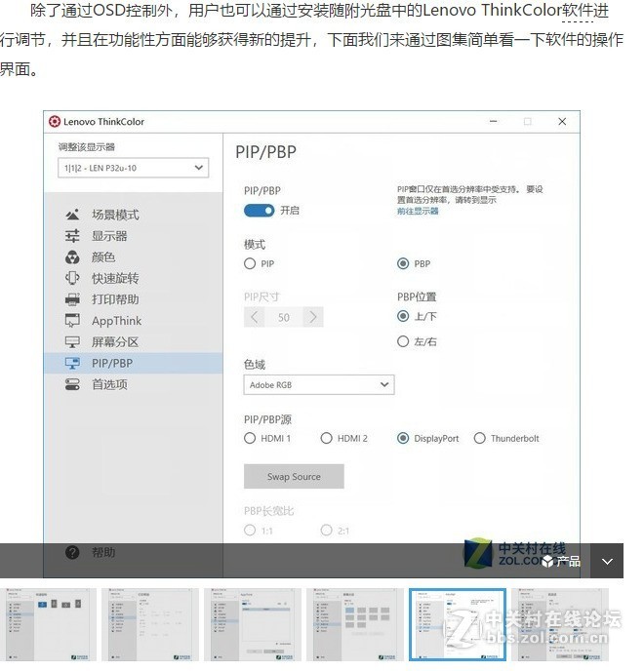
Task: Click the help question mark icon
Action: click(x=72, y=552)
